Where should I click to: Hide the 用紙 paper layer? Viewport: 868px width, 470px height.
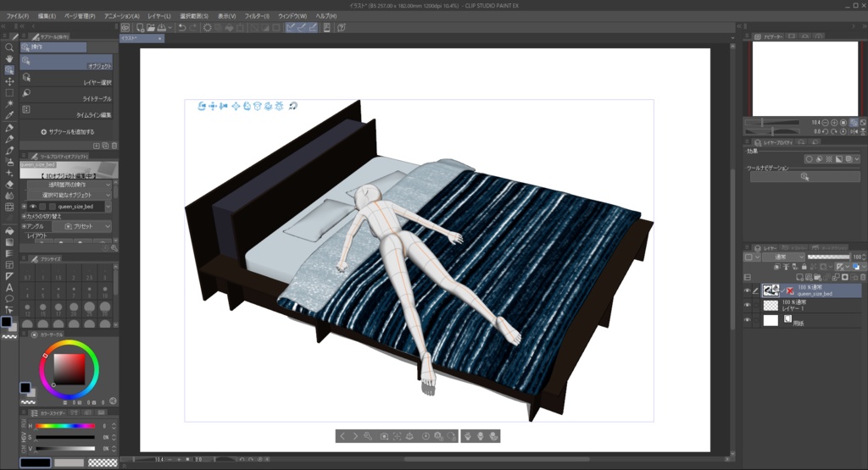748,320
